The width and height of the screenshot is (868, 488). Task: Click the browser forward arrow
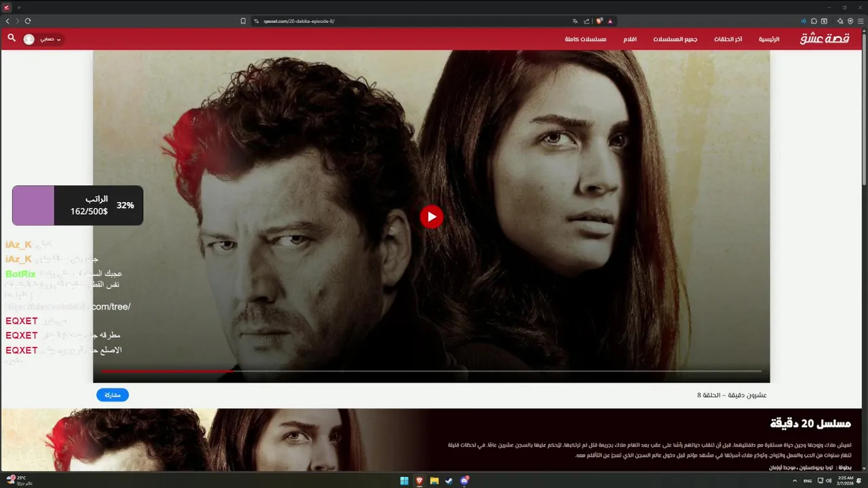pyautogui.click(x=17, y=21)
